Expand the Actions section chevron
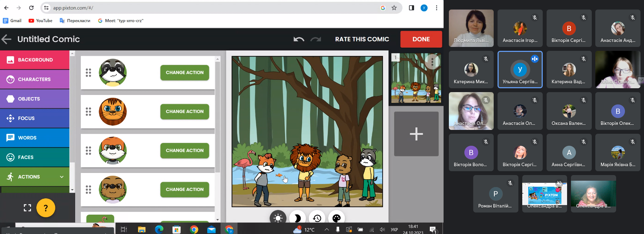Screen dimensions: 644x234 coord(62,177)
